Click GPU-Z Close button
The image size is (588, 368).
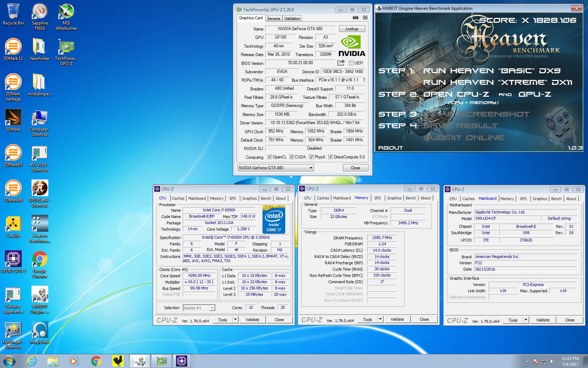355,168
